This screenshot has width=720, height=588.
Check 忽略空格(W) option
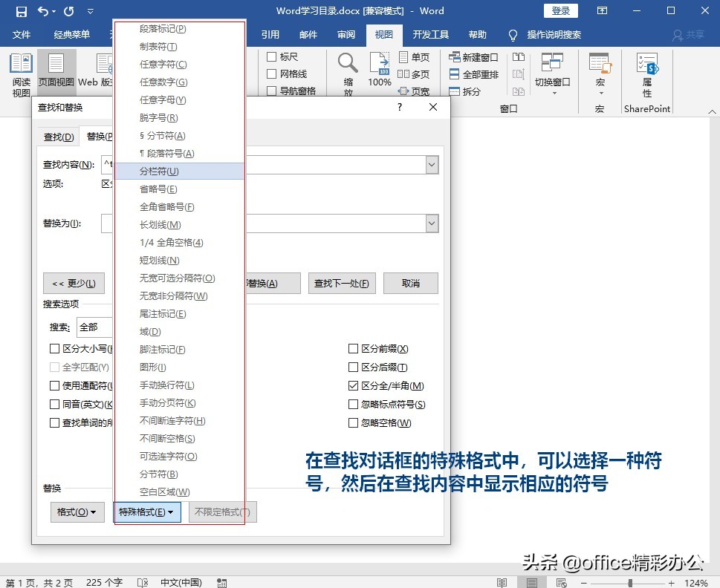point(353,422)
